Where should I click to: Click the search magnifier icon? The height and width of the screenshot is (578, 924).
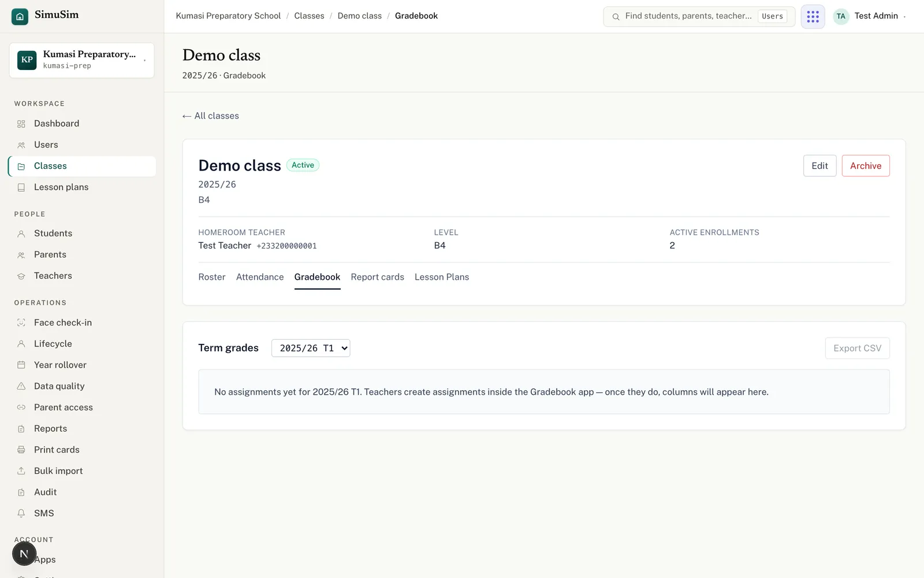point(616,17)
